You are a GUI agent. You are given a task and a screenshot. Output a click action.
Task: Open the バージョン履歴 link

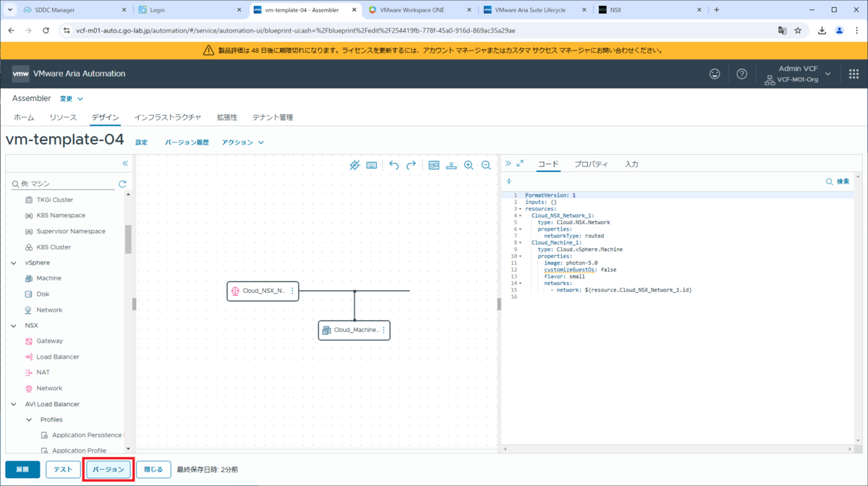(x=187, y=142)
